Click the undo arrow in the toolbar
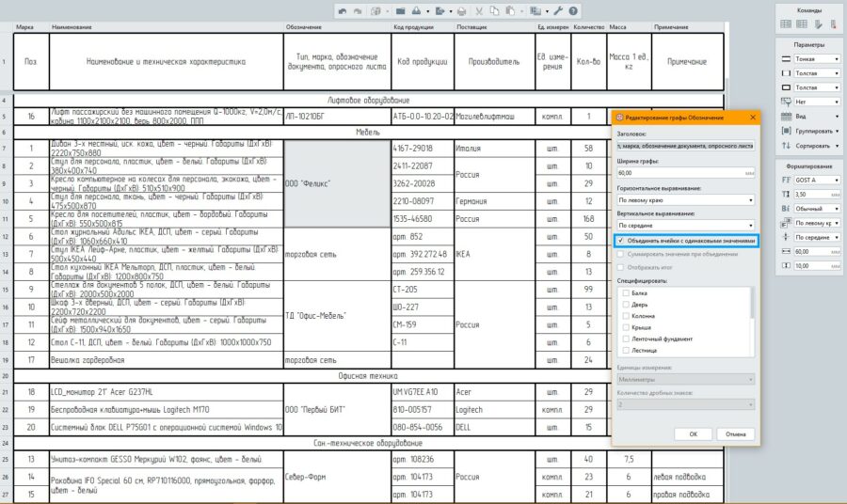The image size is (847, 504). point(343,10)
